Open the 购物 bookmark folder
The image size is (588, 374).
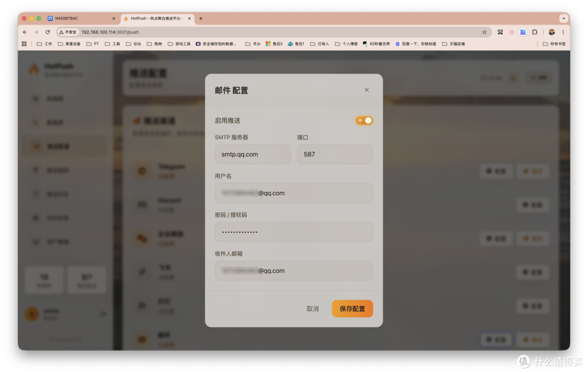pos(154,44)
